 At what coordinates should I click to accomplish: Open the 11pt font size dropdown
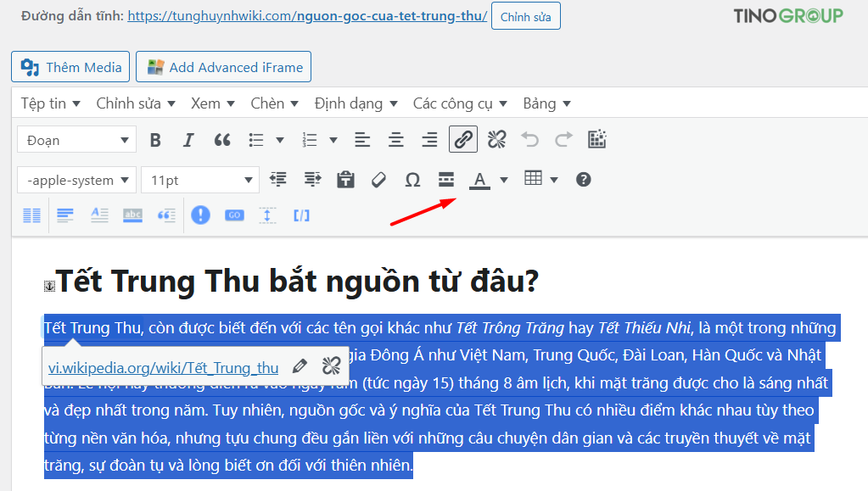coord(200,180)
